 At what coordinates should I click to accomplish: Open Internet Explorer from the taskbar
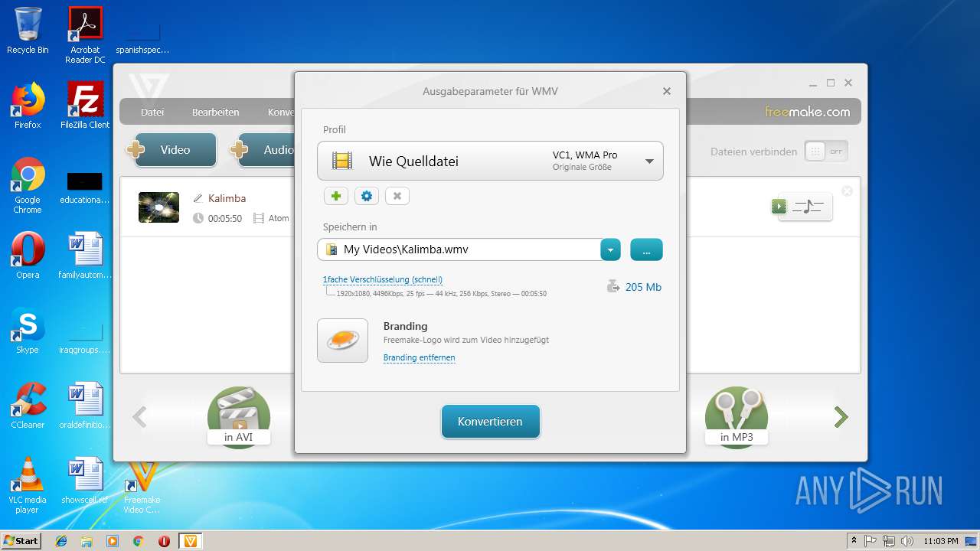(x=61, y=541)
